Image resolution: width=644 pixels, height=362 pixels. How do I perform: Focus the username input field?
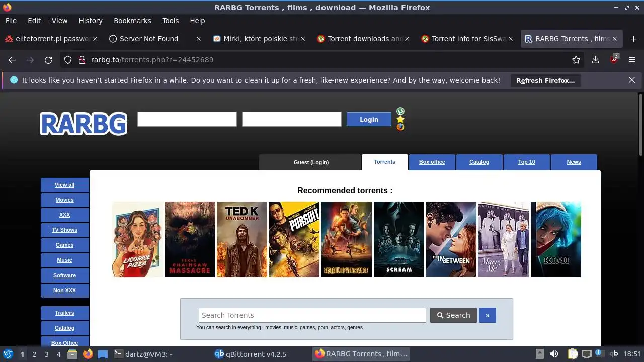[x=187, y=119]
